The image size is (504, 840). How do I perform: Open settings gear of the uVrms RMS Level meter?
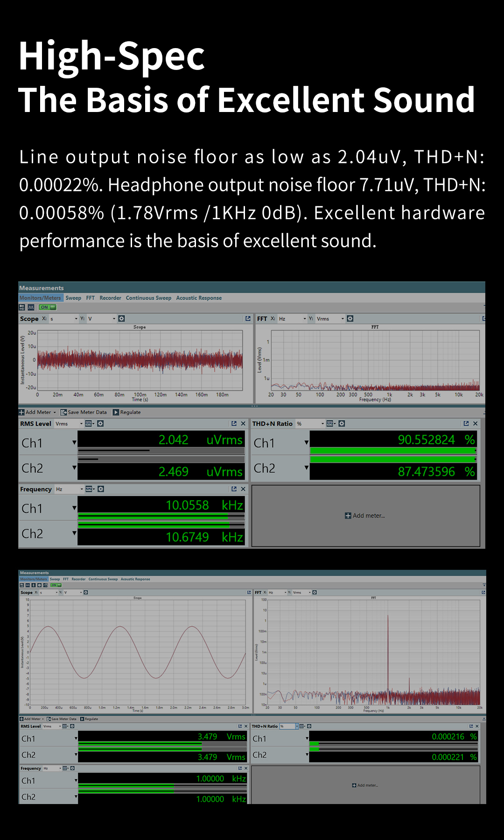[100, 424]
